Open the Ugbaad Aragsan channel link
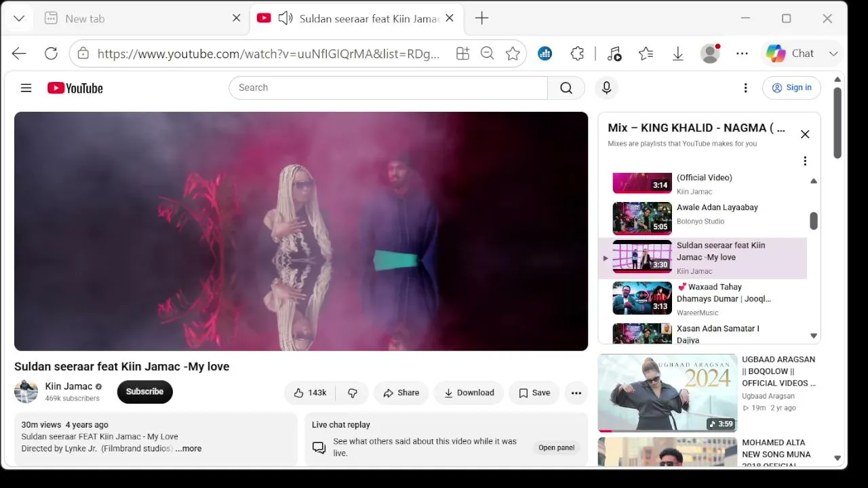 click(768, 396)
